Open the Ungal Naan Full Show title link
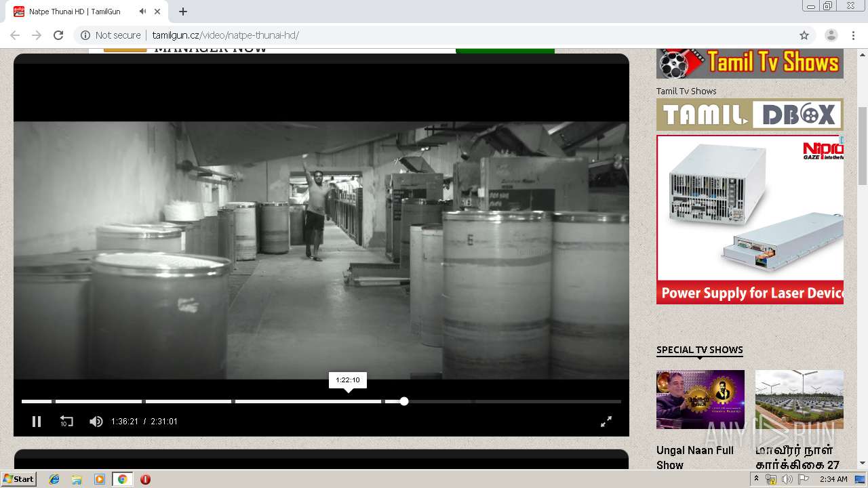Viewport: 868px width, 488px height. pos(695,457)
